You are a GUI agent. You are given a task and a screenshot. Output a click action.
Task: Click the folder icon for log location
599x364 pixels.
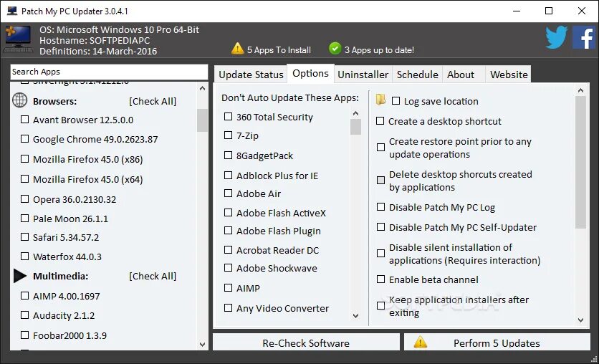coord(380,100)
